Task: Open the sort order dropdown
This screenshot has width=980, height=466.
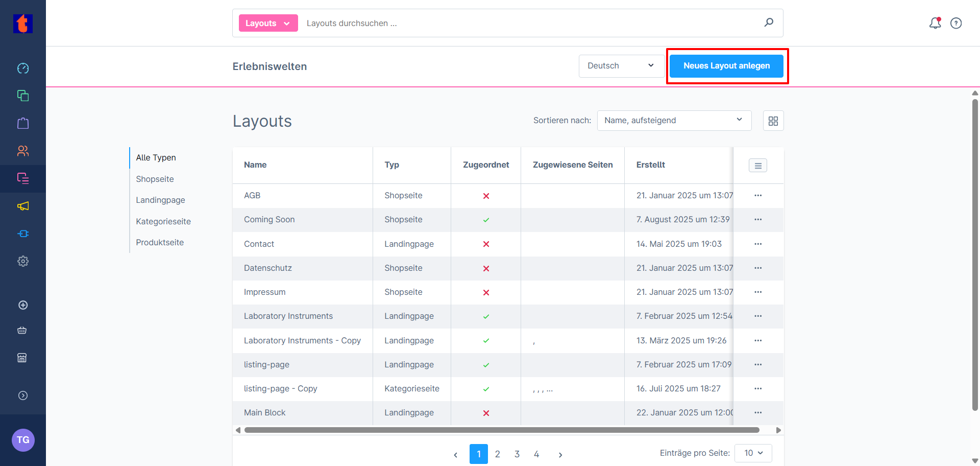Action: pos(674,121)
